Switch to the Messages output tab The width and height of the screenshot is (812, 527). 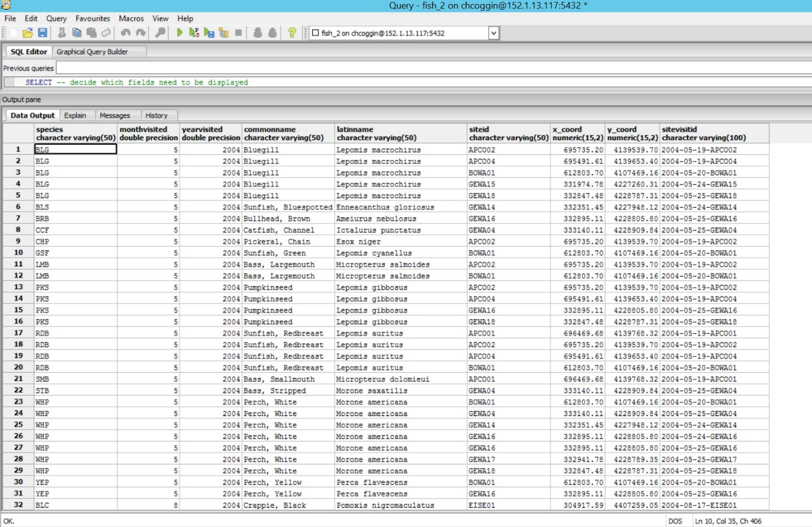(x=114, y=116)
